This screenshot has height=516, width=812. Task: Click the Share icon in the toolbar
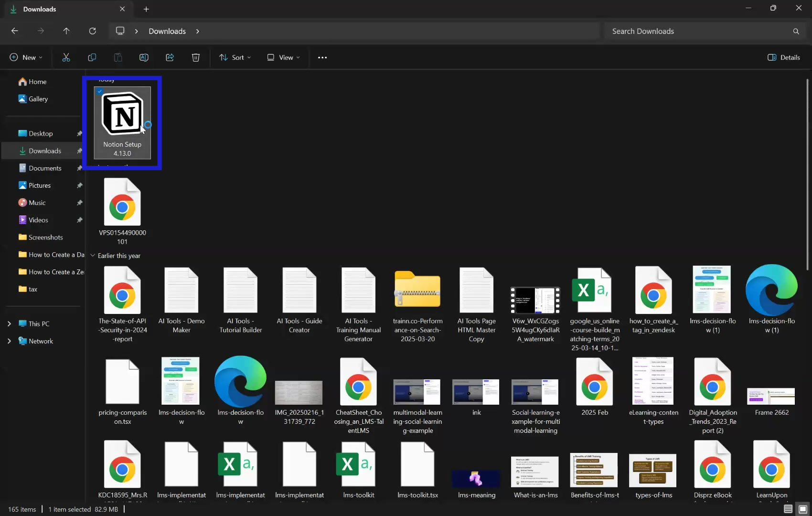pyautogui.click(x=170, y=57)
